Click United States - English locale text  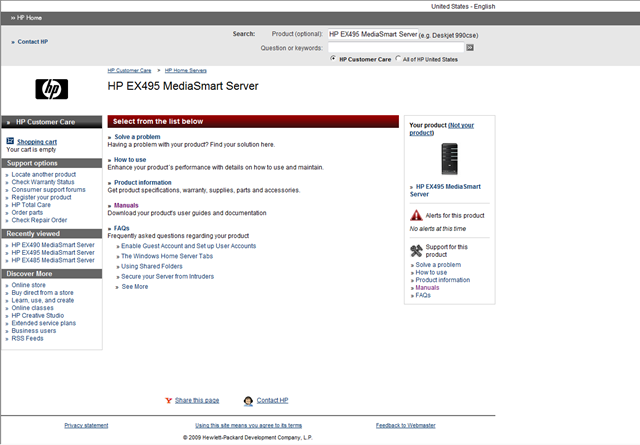(463, 7)
